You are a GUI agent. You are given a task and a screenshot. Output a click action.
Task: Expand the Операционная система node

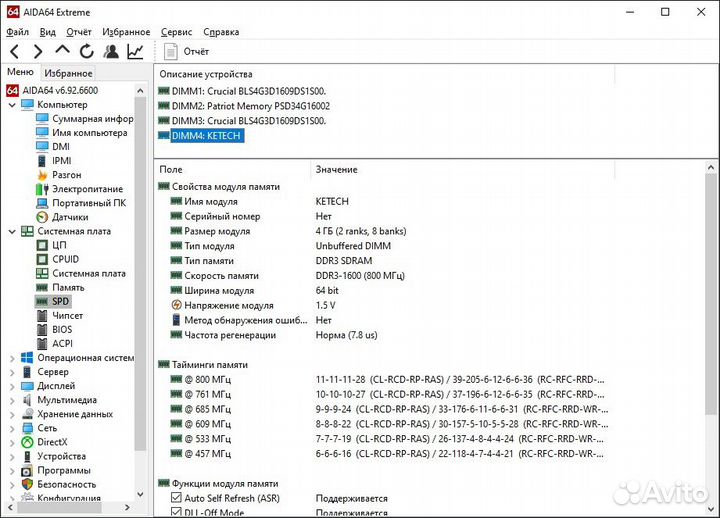click(12, 358)
